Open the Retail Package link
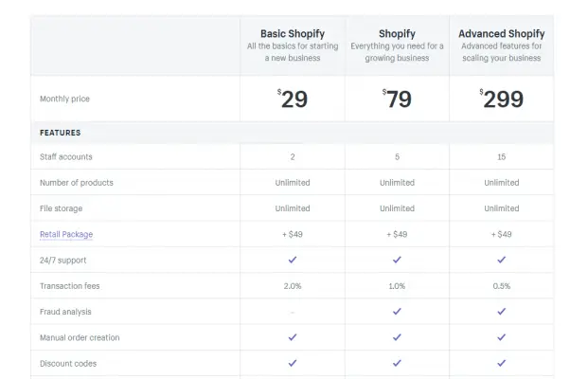This screenshot has width=588, height=379. [66, 234]
